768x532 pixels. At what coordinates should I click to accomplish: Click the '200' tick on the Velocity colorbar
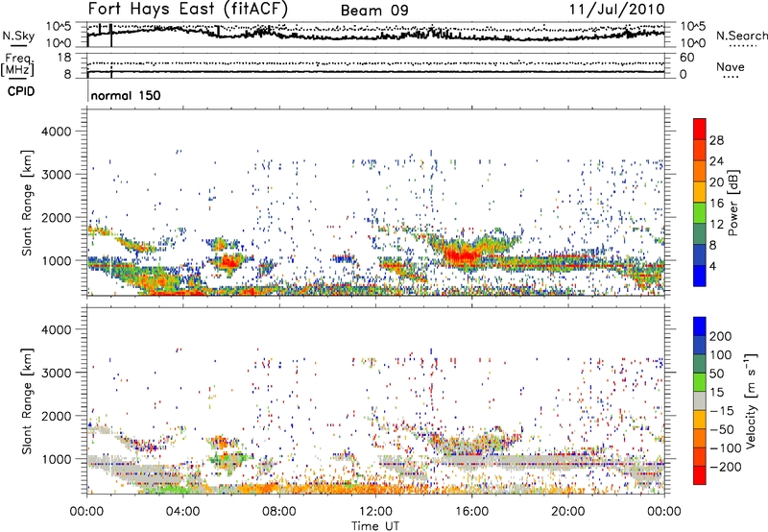(x=721, y=336)
